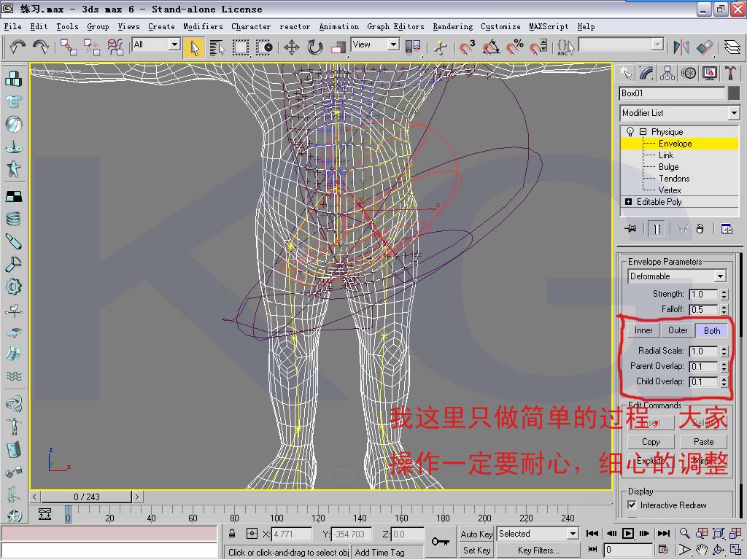Image resolution: width=747 pixels, height=560 pixels.
Task: Click the Unlink Selection icon
Action: coord(91,47)
